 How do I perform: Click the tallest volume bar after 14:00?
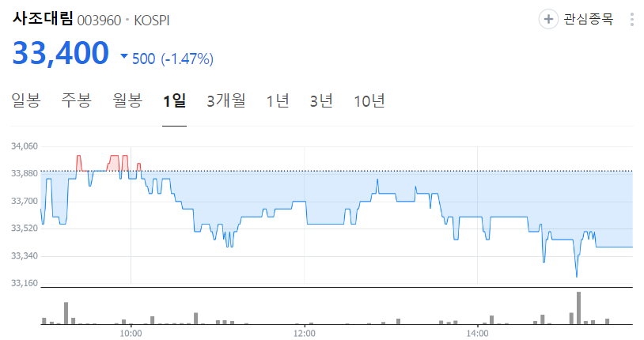[x=578, y=308]
